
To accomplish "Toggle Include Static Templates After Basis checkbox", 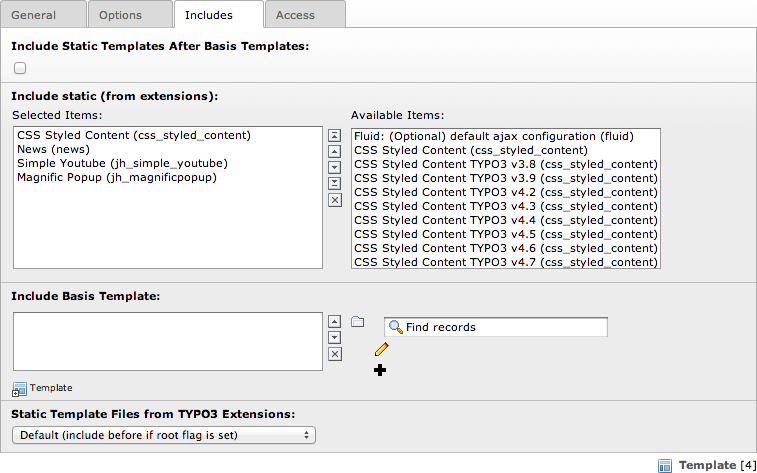I will click(x=20, y=68).
